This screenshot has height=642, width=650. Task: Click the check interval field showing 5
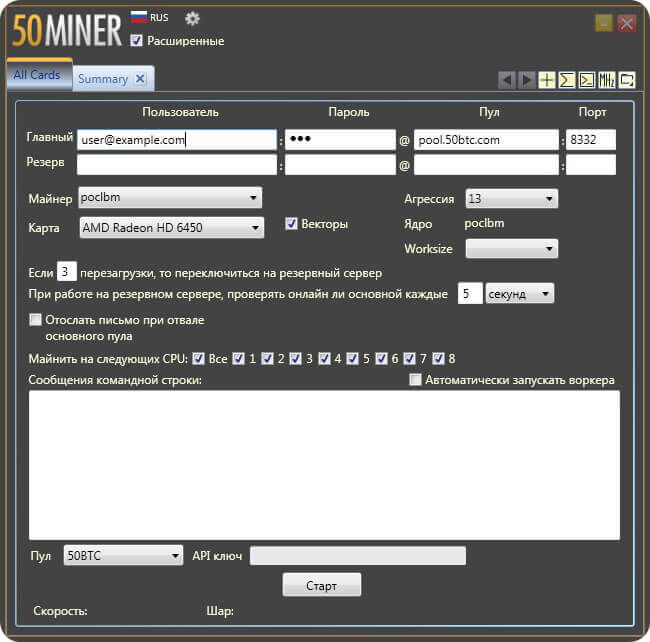click(470, 293)
